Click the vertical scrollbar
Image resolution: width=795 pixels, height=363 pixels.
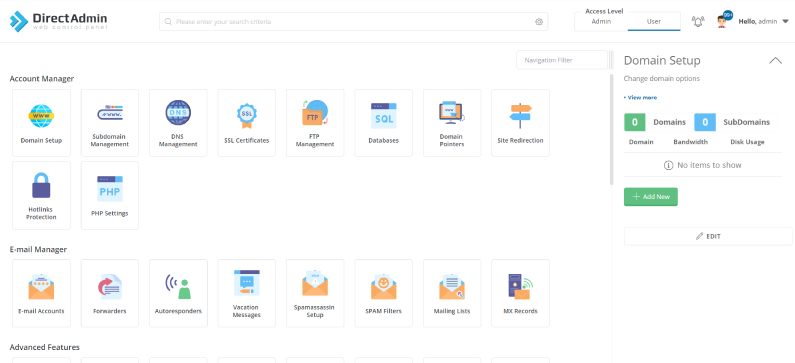click(611, 130)
